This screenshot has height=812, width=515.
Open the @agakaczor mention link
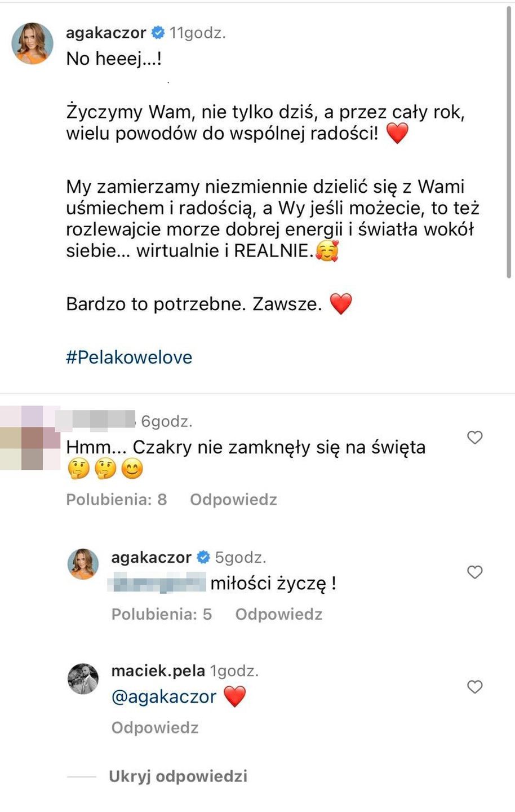164,697
